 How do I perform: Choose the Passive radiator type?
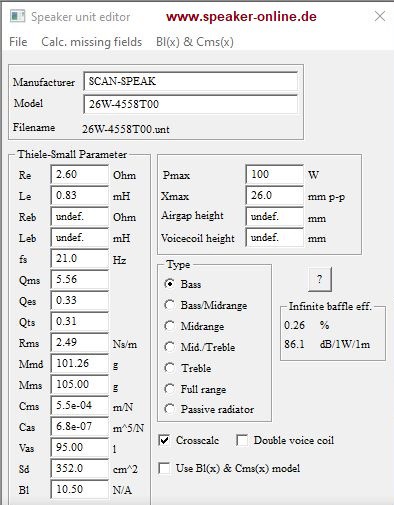(x=170, y=409)
